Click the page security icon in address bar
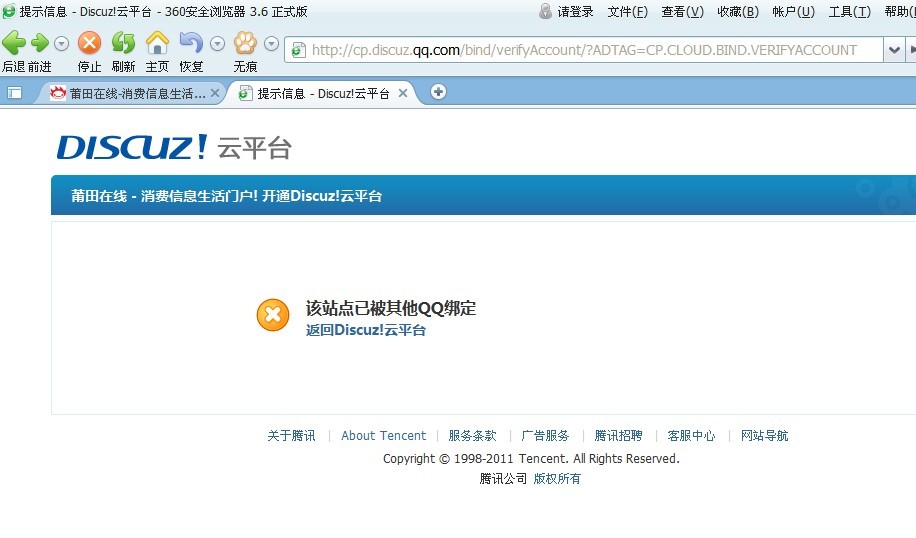This screenshot has height=538, width=916. click(298, 50)
